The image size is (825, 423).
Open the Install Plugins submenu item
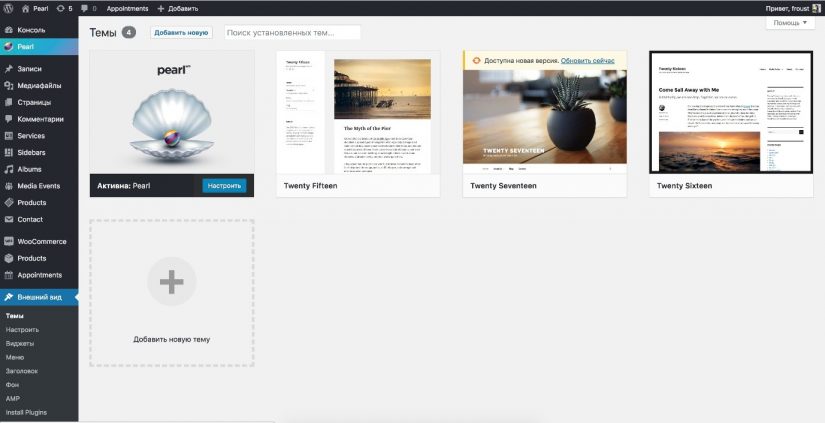point(26,412)
